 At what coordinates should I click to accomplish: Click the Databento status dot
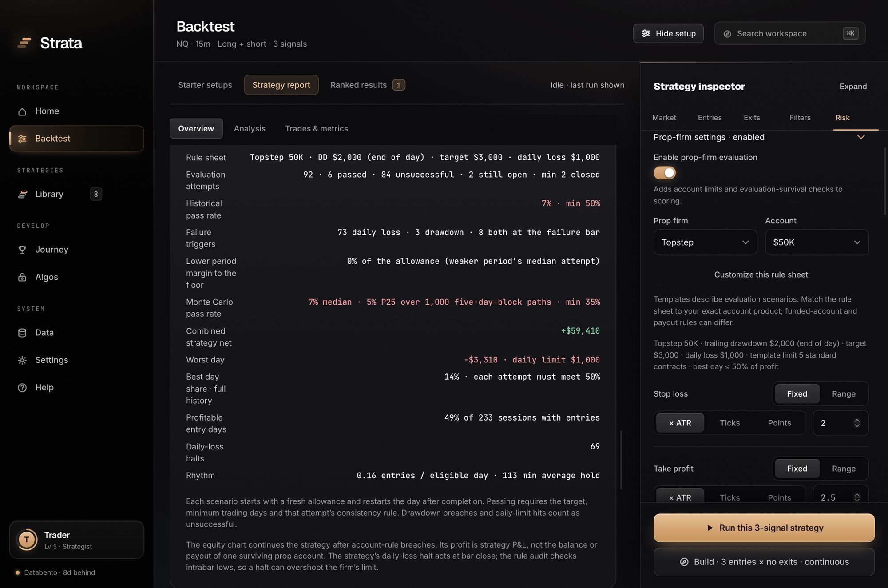tap(17, 572)
